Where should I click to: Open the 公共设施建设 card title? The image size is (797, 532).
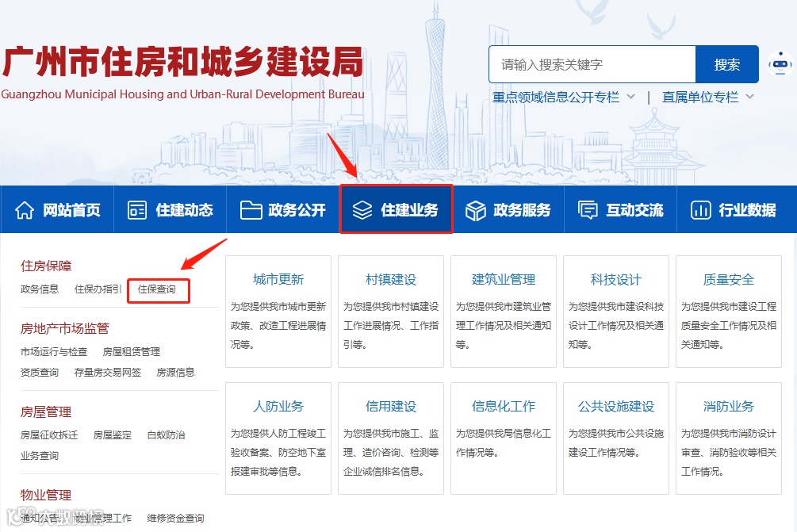pos(616,407)
